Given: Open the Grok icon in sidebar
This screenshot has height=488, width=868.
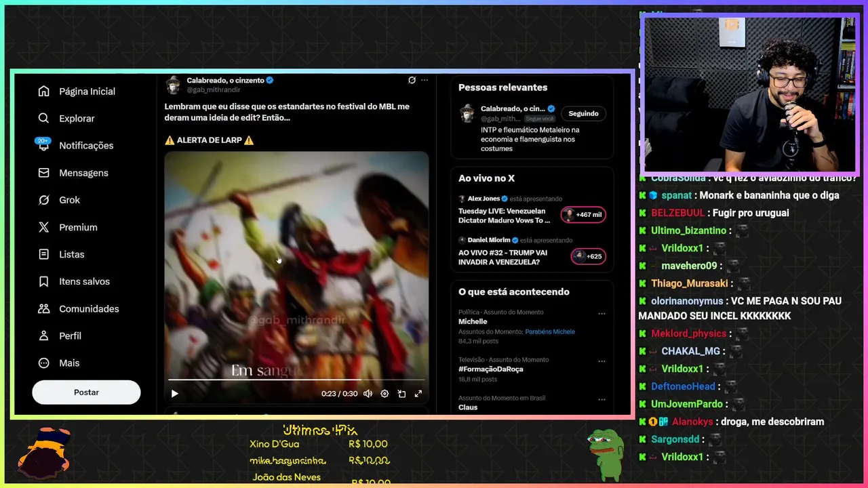Looking at the screenshot, I should pos(44,200).
